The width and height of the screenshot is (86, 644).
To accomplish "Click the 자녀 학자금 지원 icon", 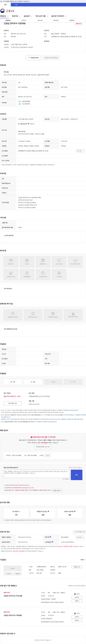I will point(75,262).
